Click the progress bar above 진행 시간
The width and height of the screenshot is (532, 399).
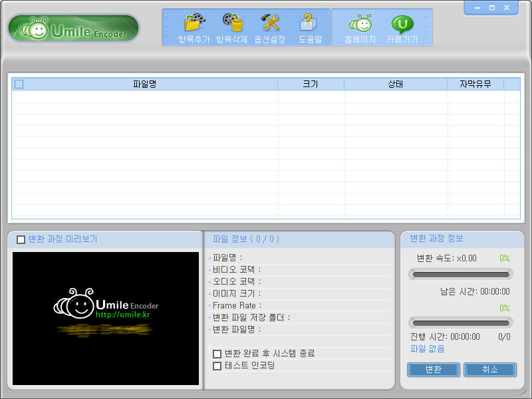[461, 323]
